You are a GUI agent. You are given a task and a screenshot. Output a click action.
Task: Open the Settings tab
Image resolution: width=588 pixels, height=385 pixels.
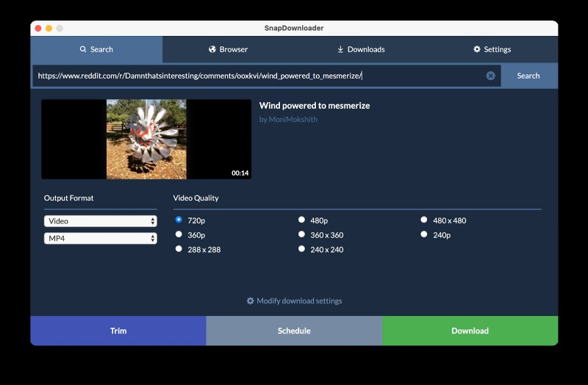click(492, 49)
